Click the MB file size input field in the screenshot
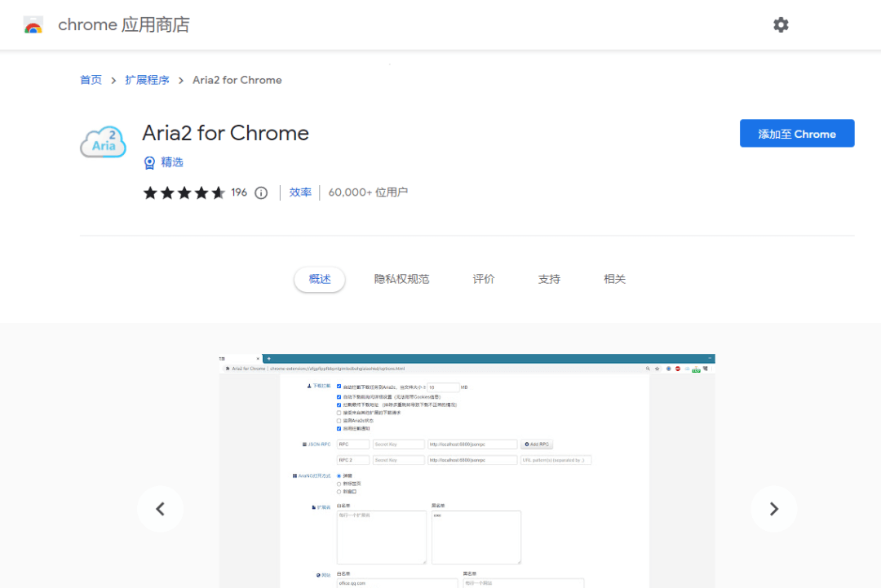 445,386
